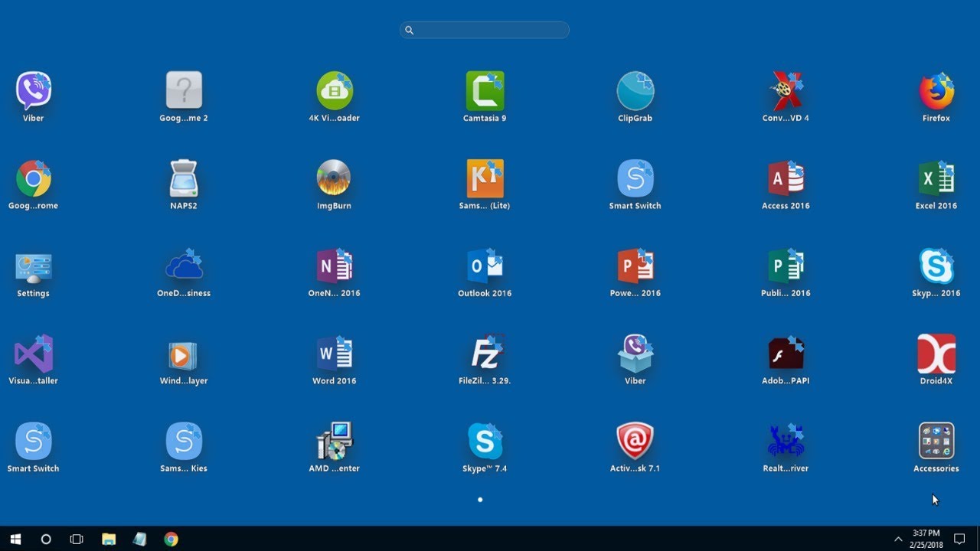Image resolution: width=980 pixels, height=551 pixels.
Task: Open Adobe Flash Player PPAPI icon
Action: coord(786,354)
